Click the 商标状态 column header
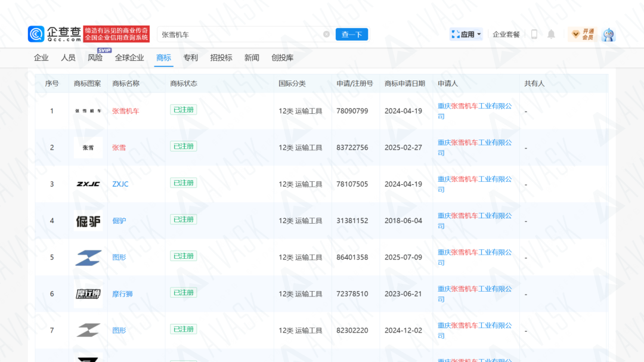Screen dimensions: 644x362 184,83
